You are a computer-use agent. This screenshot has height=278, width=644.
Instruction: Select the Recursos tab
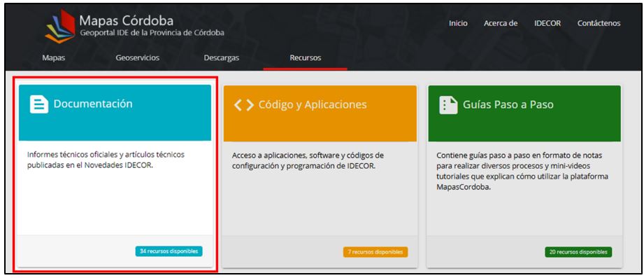click(306, 58)
